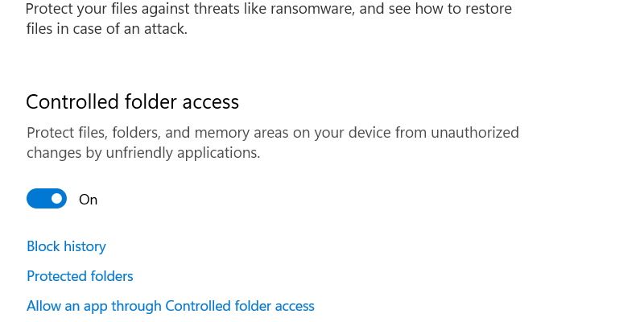
Task: View blocked app history
Action: pos(66,246)
